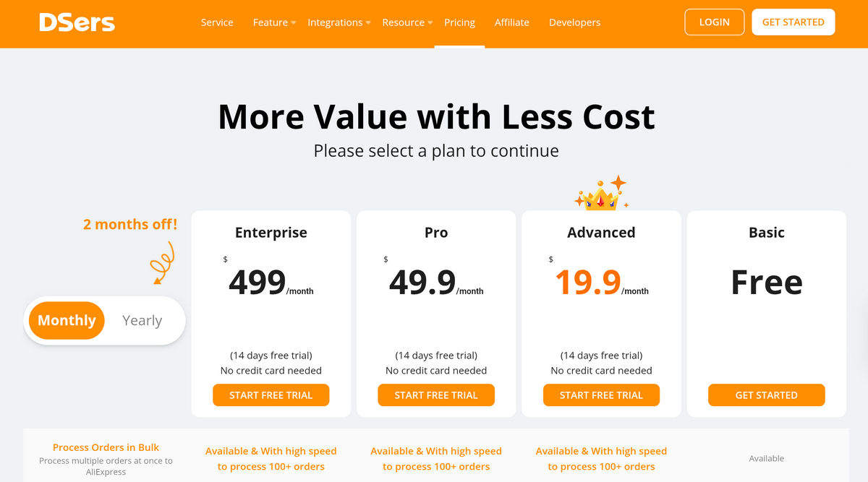The image size is (868, 482).
Task: Click the crown icon above Advanced plan
Action: [x=601, y=196]
